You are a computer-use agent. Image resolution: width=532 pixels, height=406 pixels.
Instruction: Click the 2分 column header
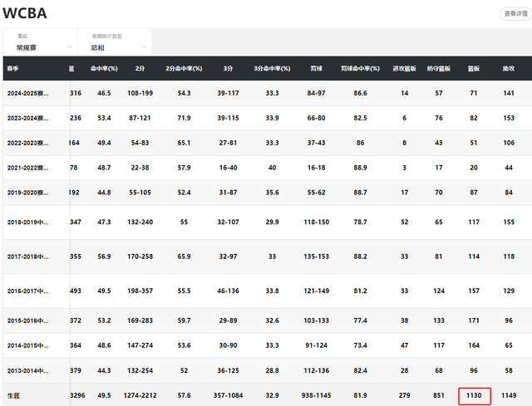[x=140, y=68]
